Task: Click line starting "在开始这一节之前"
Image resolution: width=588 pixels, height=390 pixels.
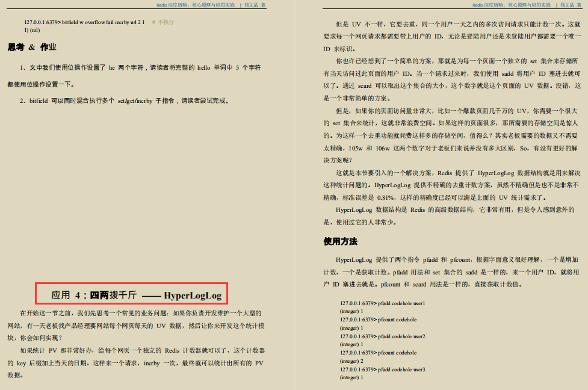Action: point(141,313)
